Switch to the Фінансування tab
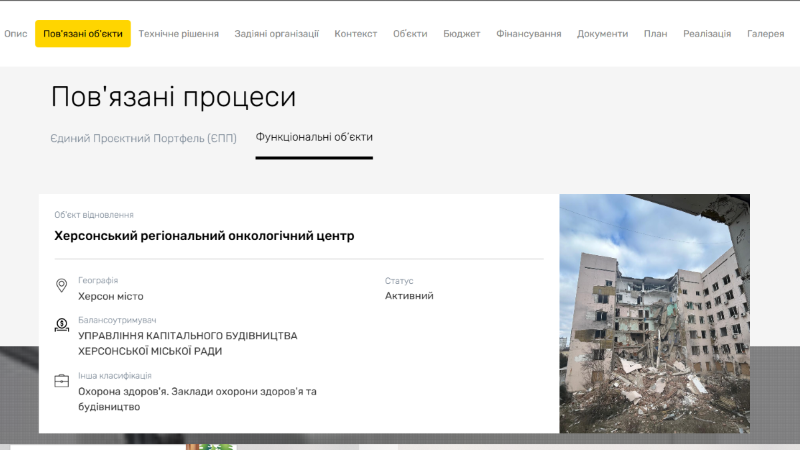This screenshot has height=450, width=800. pos(529,34)
